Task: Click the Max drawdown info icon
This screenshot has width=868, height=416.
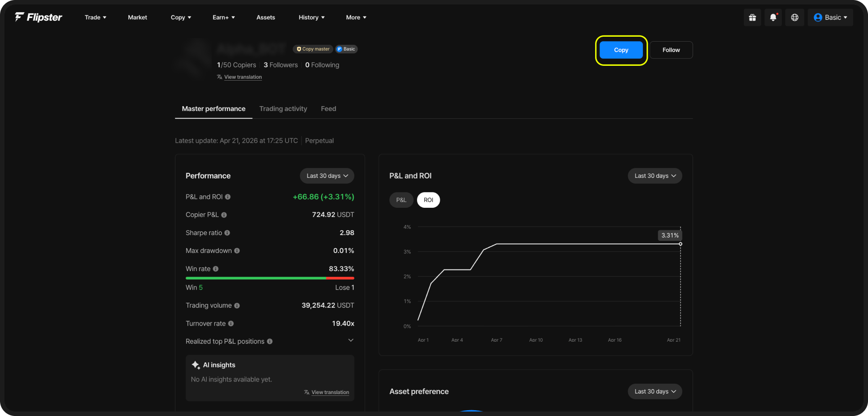Action: point(237,251)
